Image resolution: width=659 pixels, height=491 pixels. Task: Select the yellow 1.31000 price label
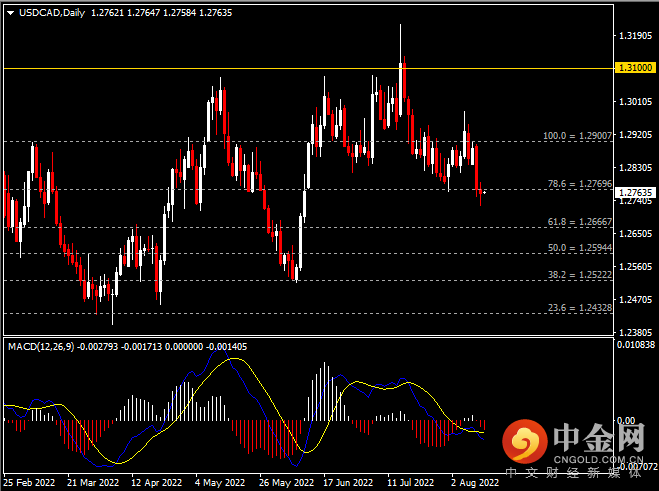635,68
